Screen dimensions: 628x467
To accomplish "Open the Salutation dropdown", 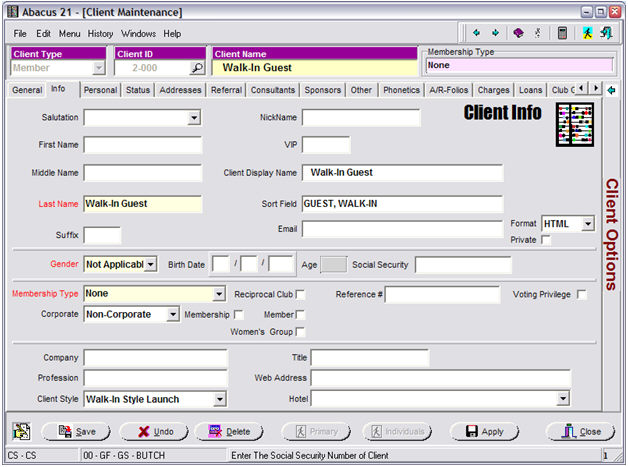I will pyautogui.click(x=194, y=118).
